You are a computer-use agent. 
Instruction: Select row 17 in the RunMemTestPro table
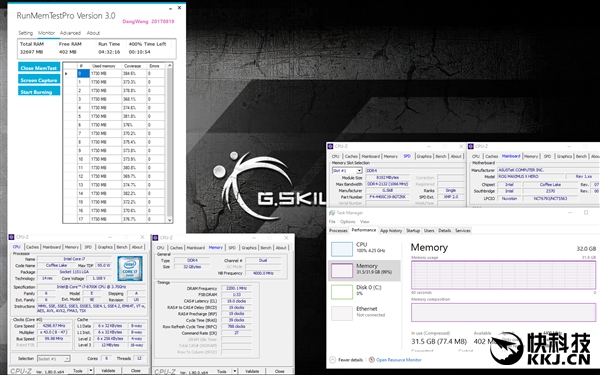[x=115, y=219]
